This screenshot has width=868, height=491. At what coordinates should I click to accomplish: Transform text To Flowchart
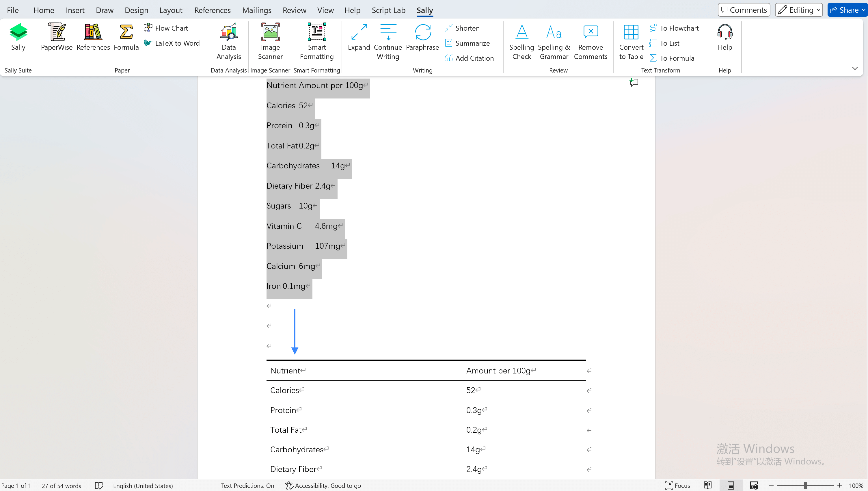click(x=674, y=28)
